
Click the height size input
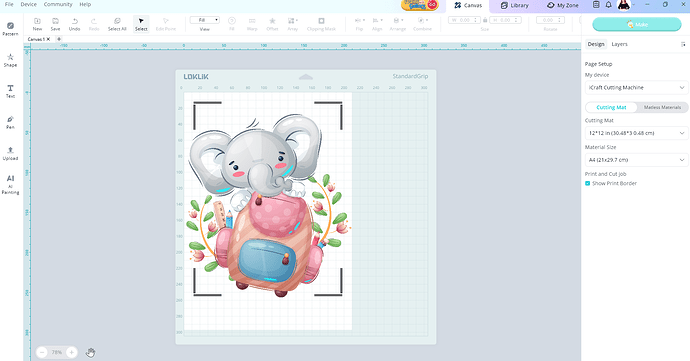click(x=505, y=20)
